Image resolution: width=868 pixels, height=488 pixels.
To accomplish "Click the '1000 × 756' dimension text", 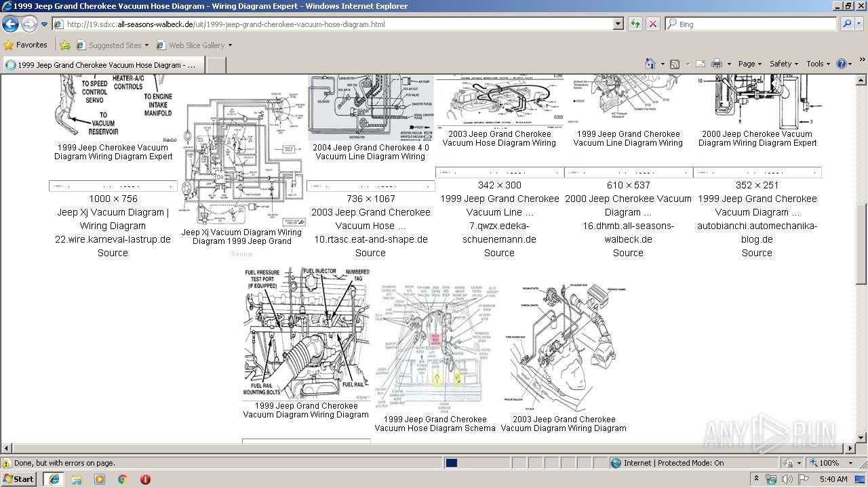I will (x=113, y=199).
